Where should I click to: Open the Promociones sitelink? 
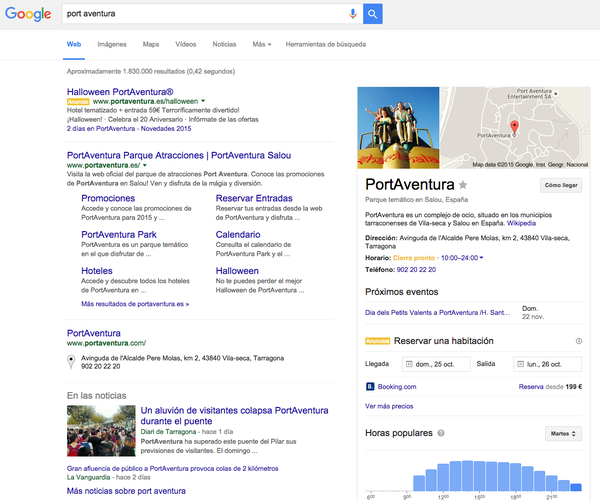tap(108, 198)
